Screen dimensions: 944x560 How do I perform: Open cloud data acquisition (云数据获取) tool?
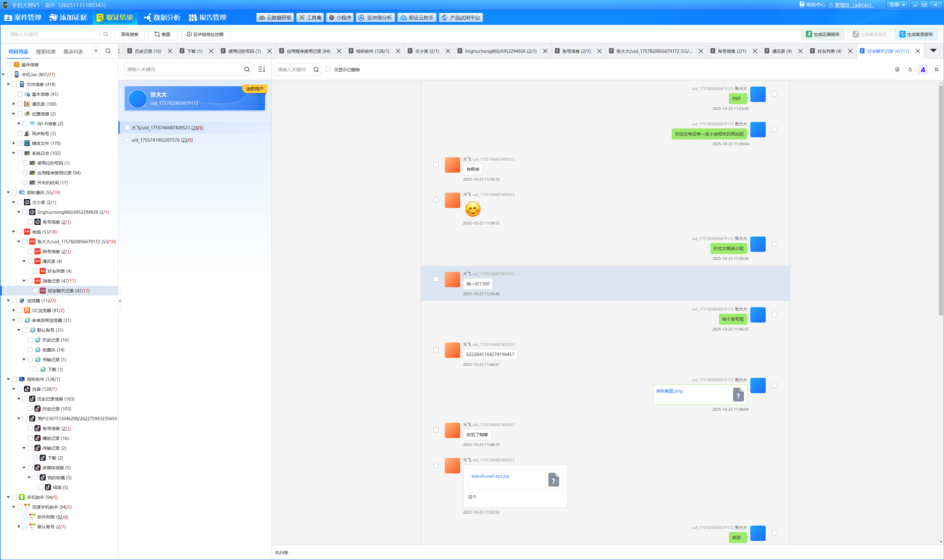pos(275,18)
